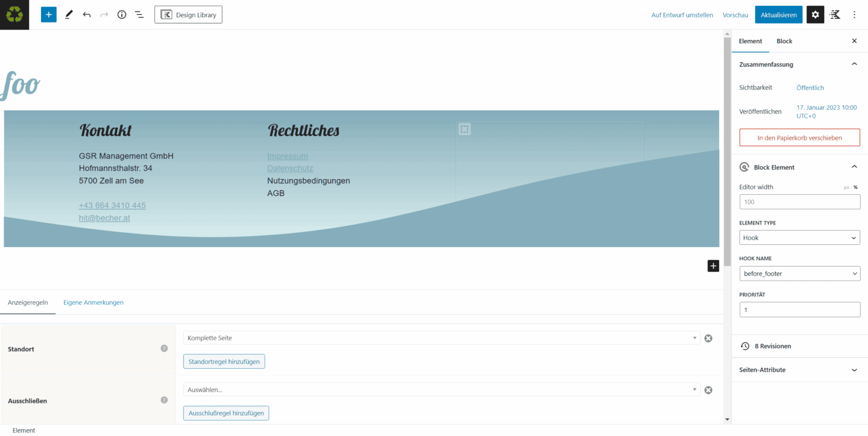Switch to the Block tab

(x=784, y=41)
